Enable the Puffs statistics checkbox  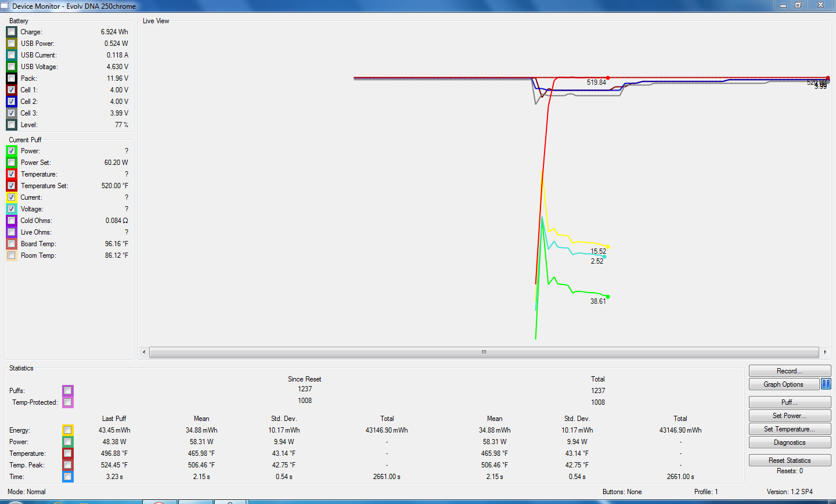pos(68,391)
